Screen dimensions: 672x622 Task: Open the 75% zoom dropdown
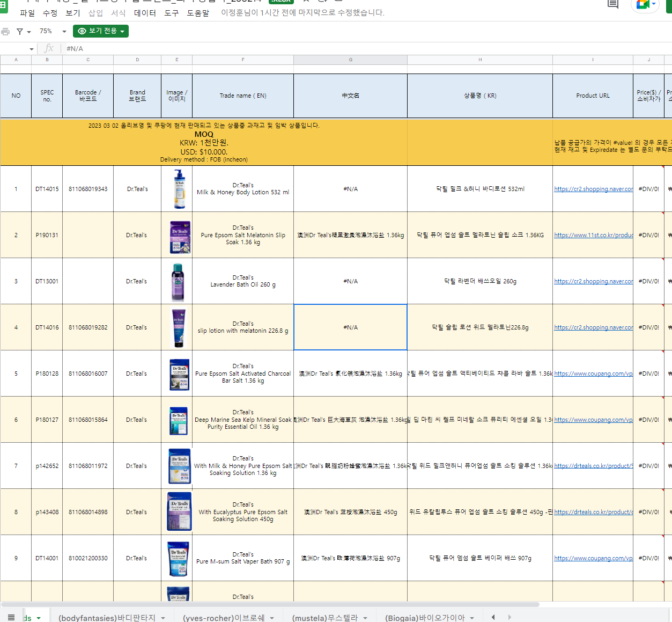click(x=53, y=31)
